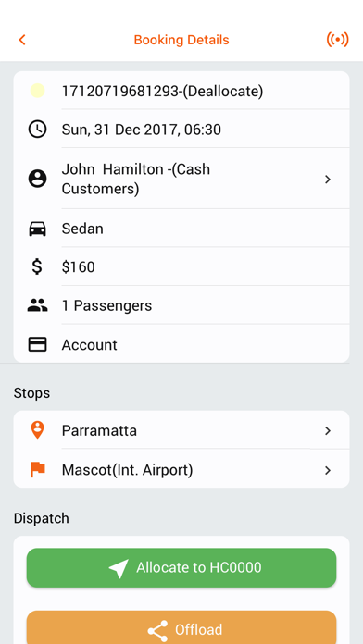Tap the credit card Account icon
This screenshot has height=644, width=363.
37,344
